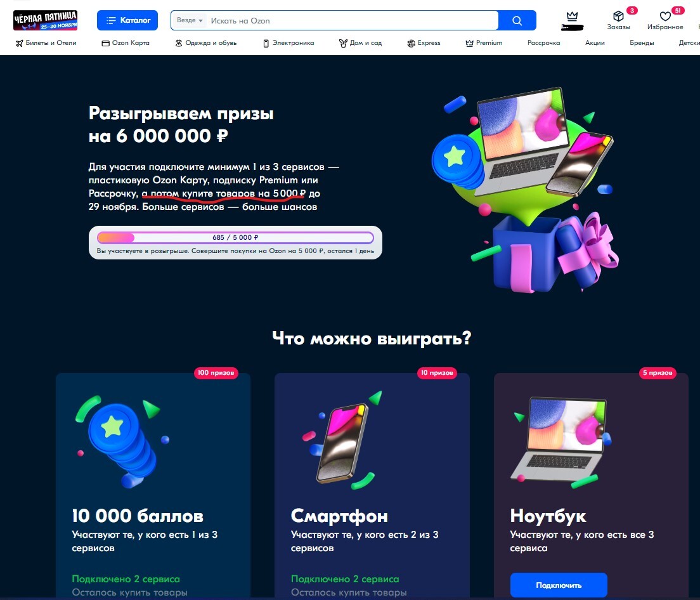The height and width of the screenshot is (600, 700).
Task: Open Ozon Карта with card icon
Action: coord(126,43)
